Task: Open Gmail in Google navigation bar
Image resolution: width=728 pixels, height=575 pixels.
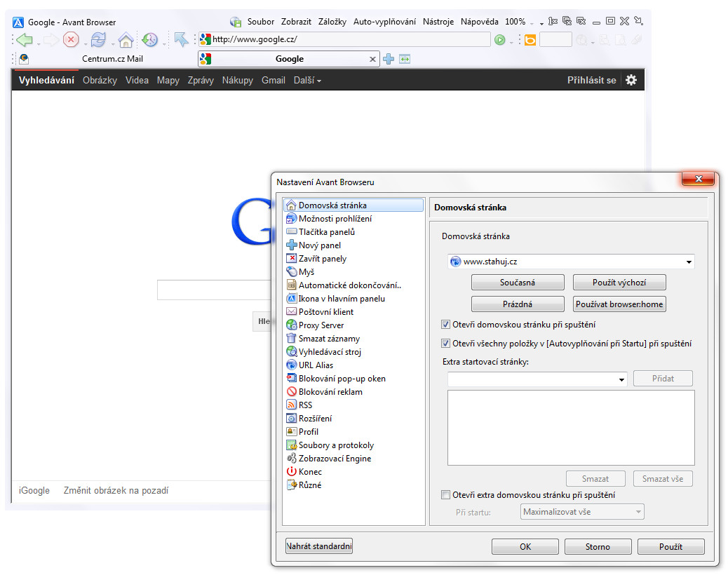Action: [x=273, y=80]
